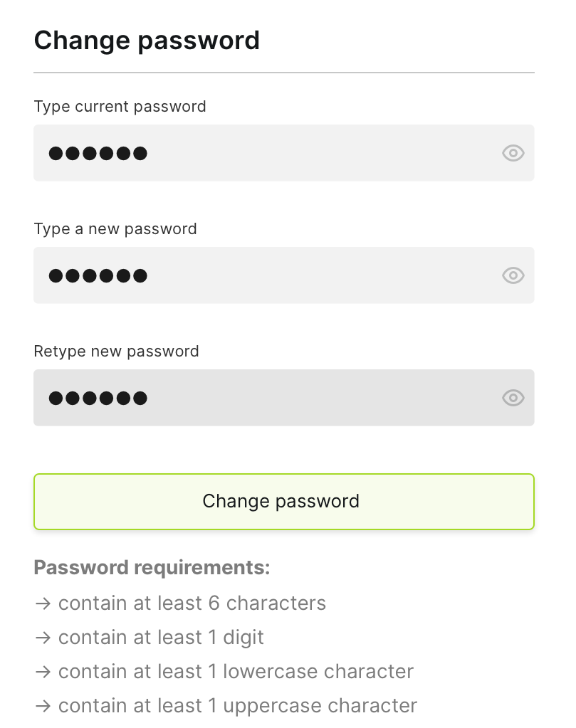The width and height of the screenshot is (576, 728).
Task: Select the "1 lowercase character" requirement text
Action: pos(310,671)
